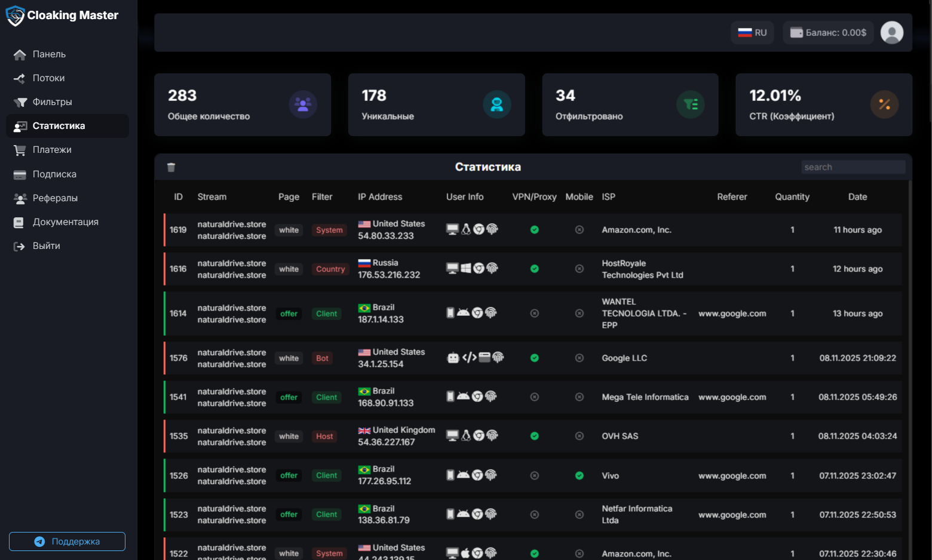Click www.google.com referer in row 1541
The image size is (932, 560).
tap(732, 397)
